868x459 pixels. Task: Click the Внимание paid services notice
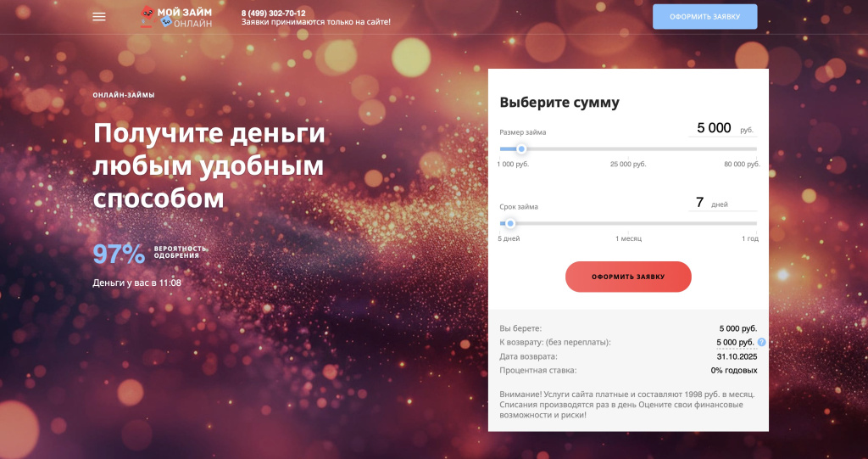click(627, 404)
